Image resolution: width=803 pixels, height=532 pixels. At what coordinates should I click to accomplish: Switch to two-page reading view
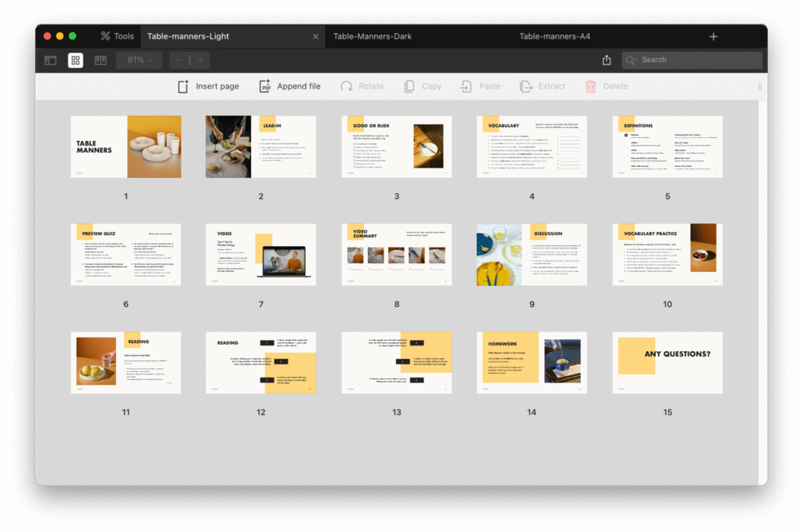pos(100,60)
